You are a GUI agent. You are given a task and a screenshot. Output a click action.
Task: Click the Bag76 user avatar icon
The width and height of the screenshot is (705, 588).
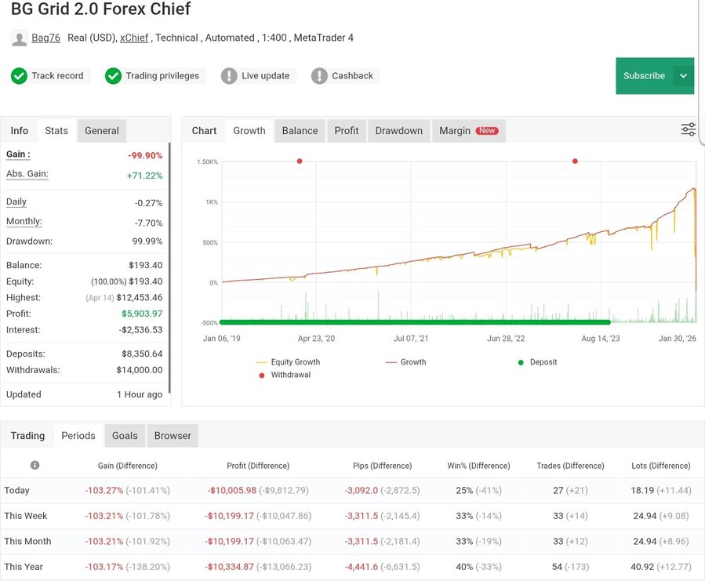[x=20, y=38]
